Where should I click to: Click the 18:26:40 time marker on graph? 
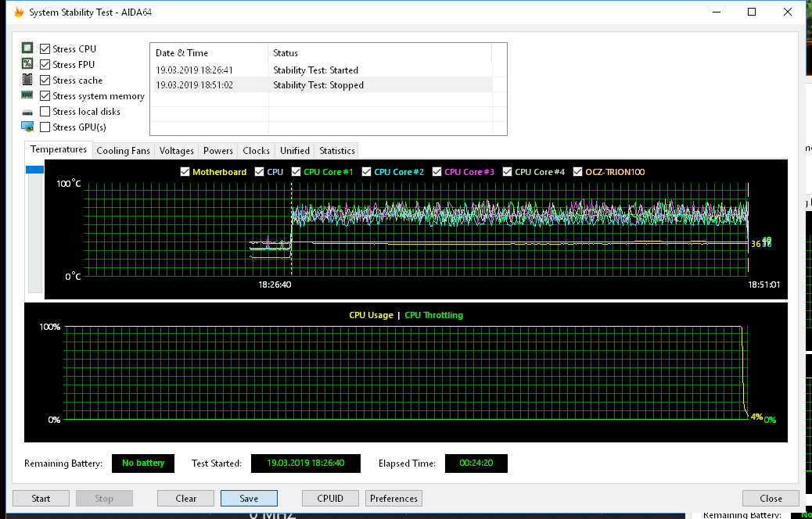click(x=275, y=284)
